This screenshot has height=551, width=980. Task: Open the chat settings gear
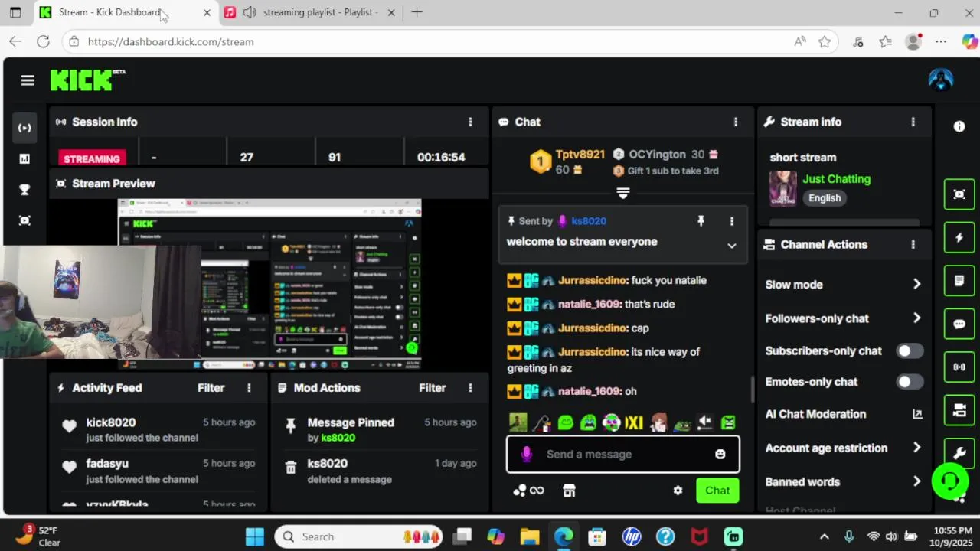(678, 491)
